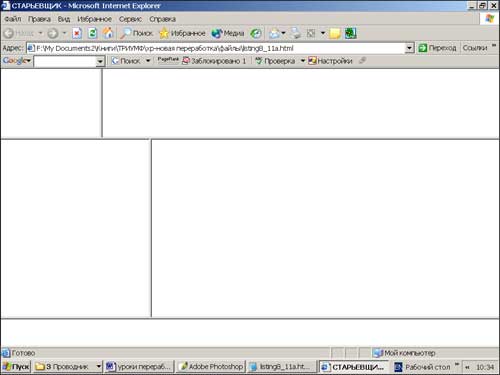Expand hidden tray icons with the arrow
Screen dimensions: 500x375
pyautogui.click(x=467, y=367)
